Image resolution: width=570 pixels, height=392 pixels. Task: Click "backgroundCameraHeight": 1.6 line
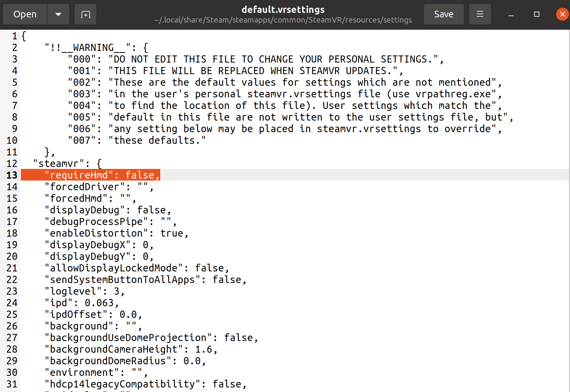pos(131,349)
